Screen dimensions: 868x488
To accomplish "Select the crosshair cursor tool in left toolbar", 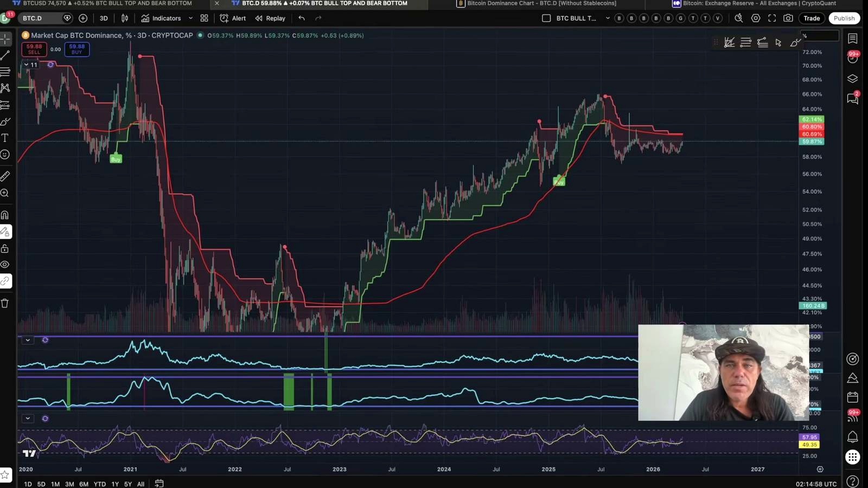I will (5, 39).
